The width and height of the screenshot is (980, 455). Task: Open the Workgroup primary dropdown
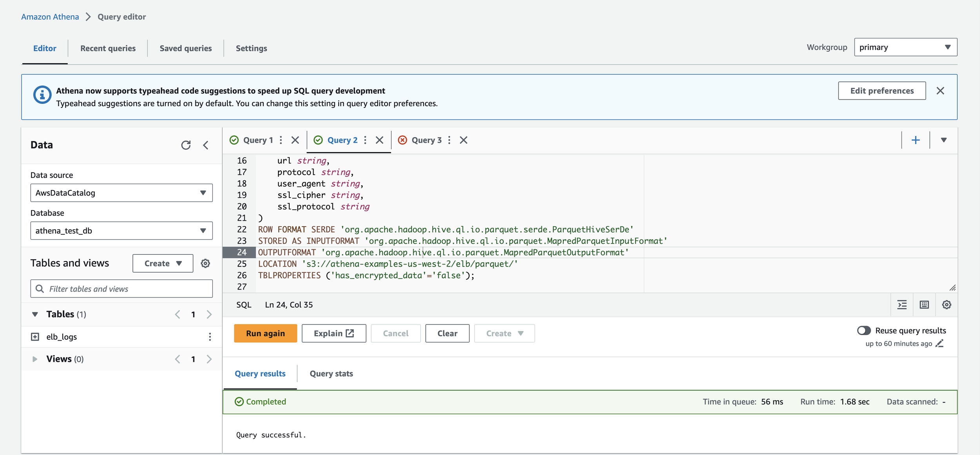[906, 47]
